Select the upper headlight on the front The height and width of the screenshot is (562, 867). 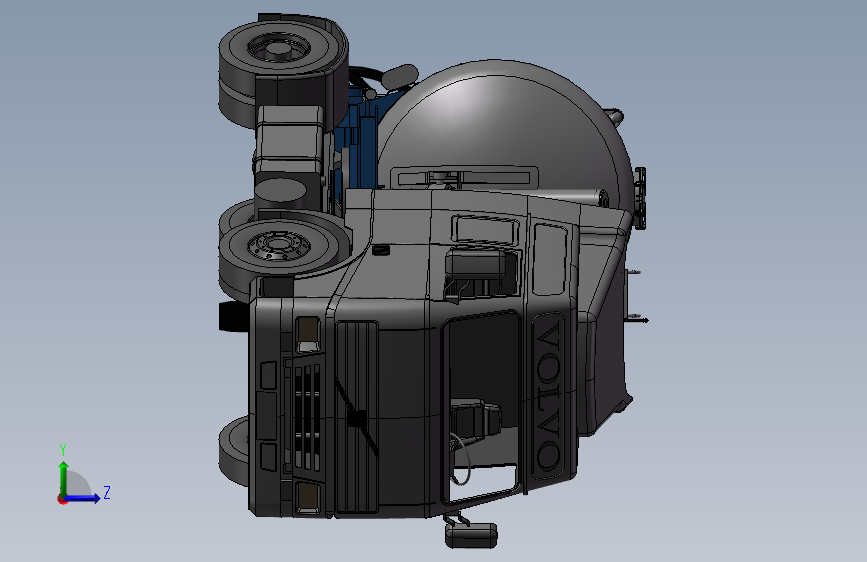(x=308, y=335)
